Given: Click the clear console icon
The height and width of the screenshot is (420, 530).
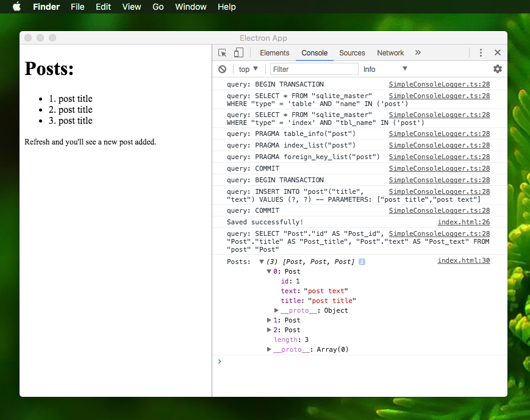Looking at the screenshot, I should click(220, 69).
